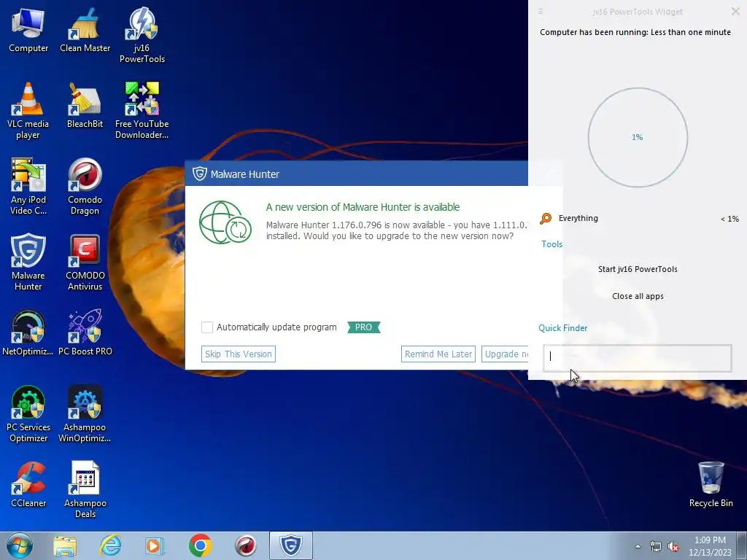Viewport: 747px width, 560px height.
Task: Launch Clean Master from the desktop
Action: (85, 31)
